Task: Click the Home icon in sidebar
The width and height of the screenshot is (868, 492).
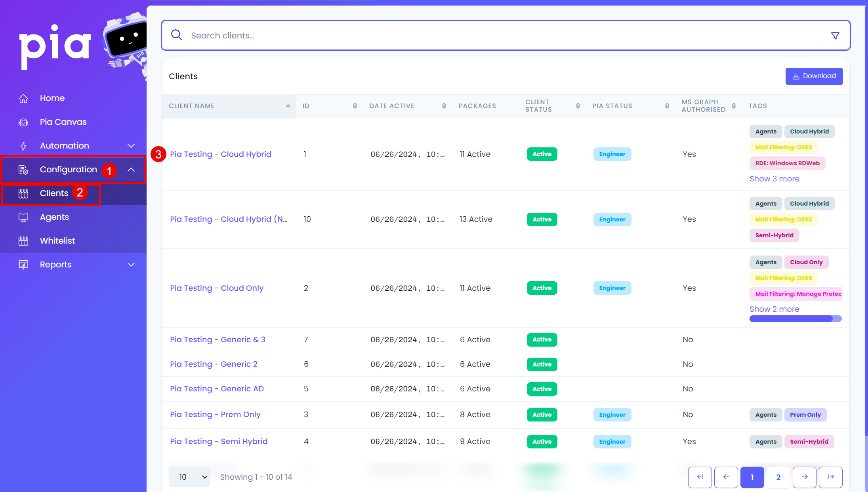Action: tap(23, 98)
